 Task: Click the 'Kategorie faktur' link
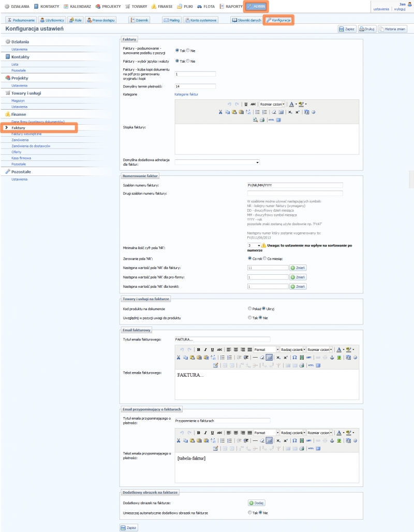coord(186,95)
